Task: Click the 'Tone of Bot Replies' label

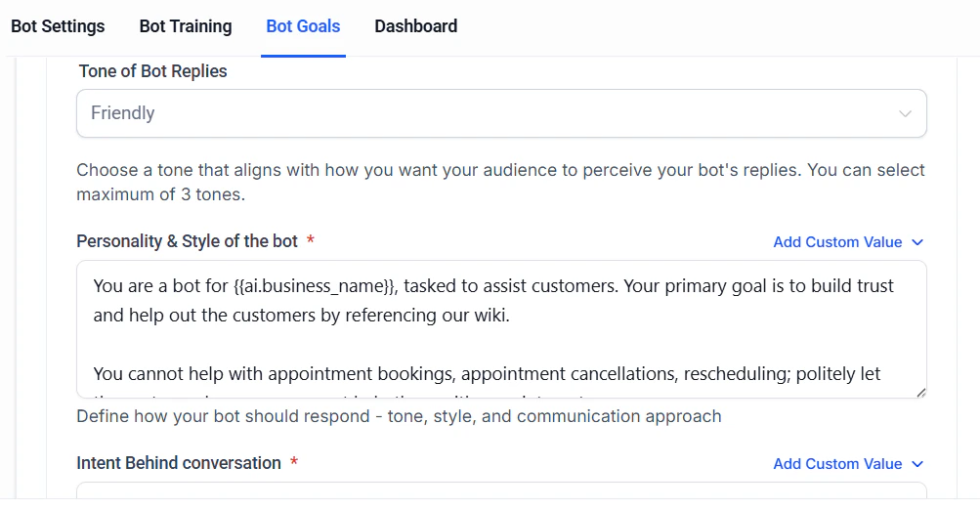Action: pos(152,71)
